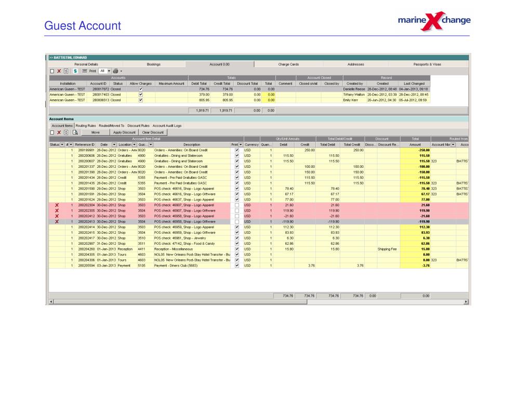Click the search document icon in Account Items toolbar
This screenshot has width=532, height=399.
pos(75,132)
